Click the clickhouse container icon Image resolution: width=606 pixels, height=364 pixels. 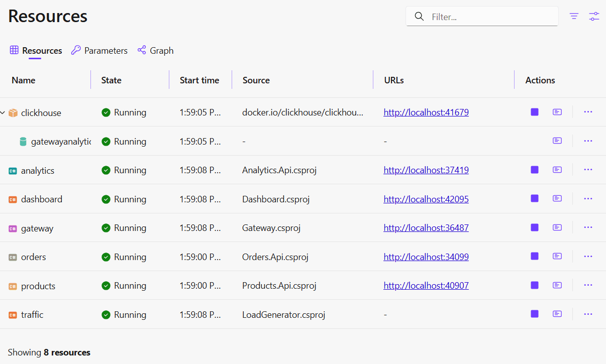tap(13, 113)
